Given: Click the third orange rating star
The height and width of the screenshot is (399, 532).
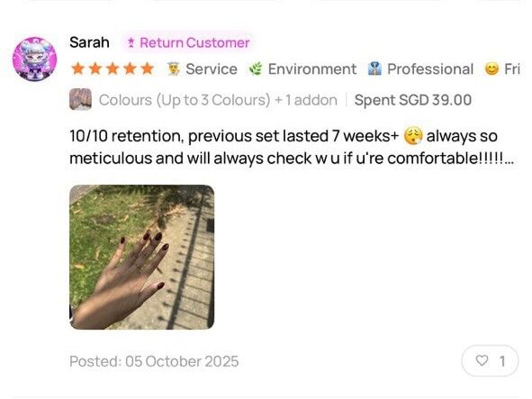Looking at the screenshot, I should coord(113,69).
